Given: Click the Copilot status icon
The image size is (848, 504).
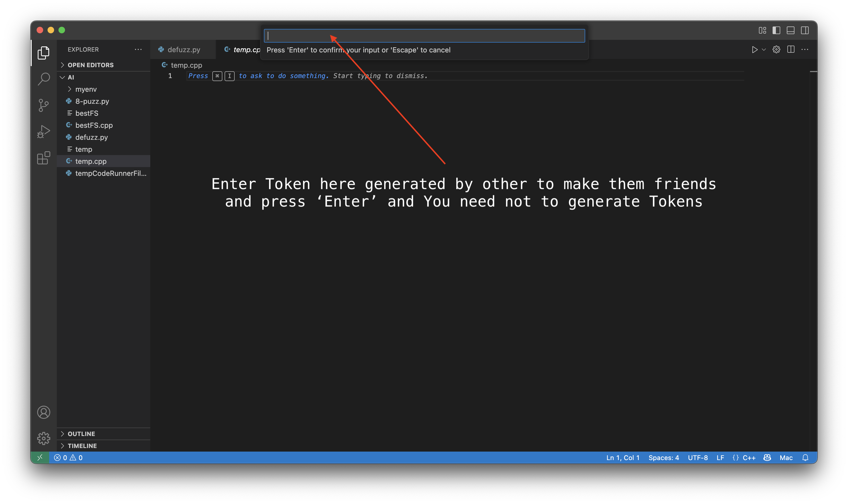Looking at the screenshot, I should 767,458.
